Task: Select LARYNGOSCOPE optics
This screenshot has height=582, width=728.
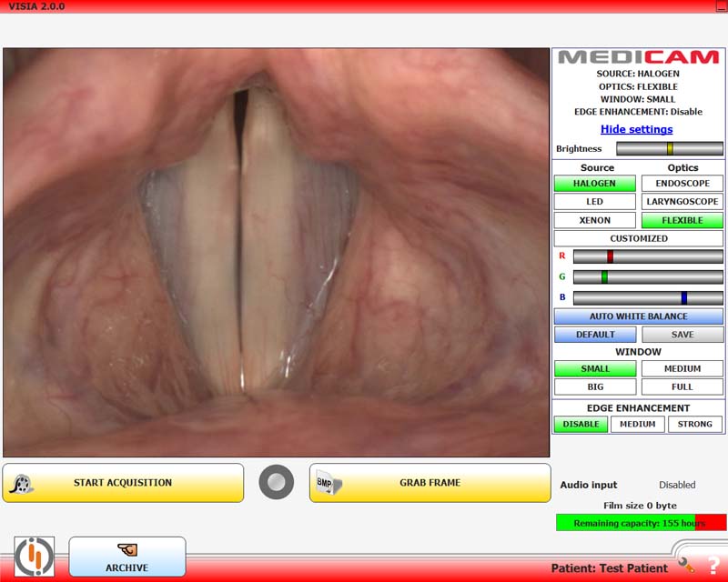Action: point(682,202)
